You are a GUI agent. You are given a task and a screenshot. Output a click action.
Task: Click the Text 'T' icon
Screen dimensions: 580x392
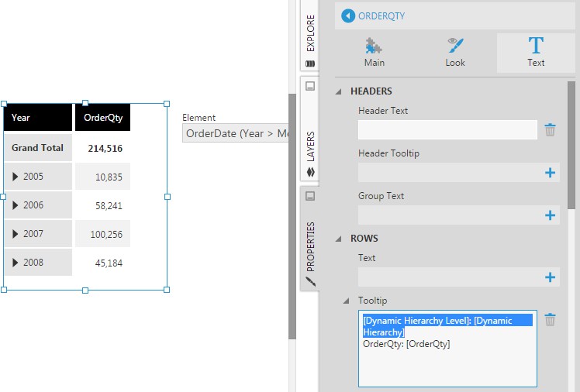point(536,45)
